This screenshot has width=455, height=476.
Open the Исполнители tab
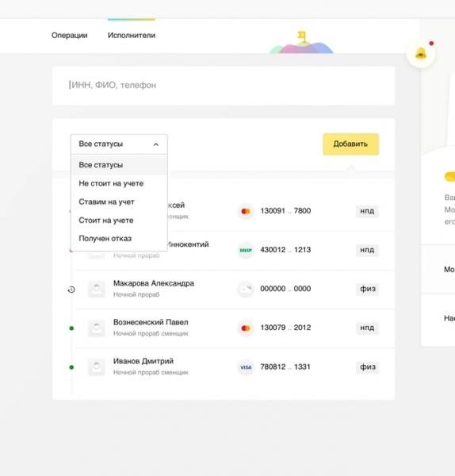coord(132,35)
